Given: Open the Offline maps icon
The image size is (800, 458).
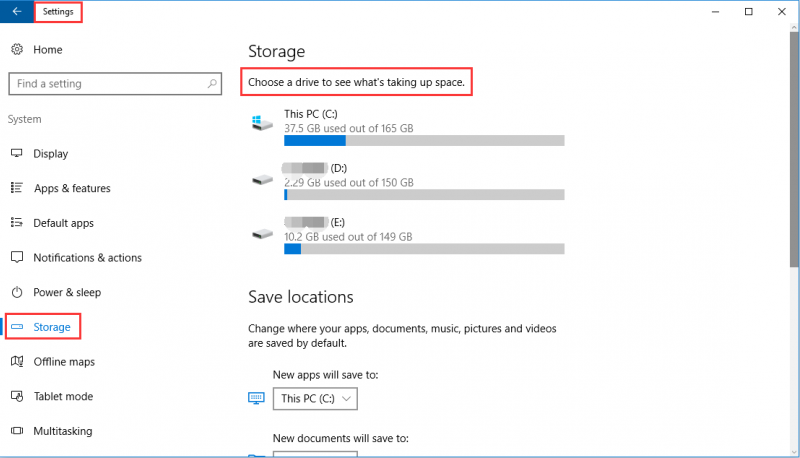Looking at the screenshot, I should pos(17,361).
